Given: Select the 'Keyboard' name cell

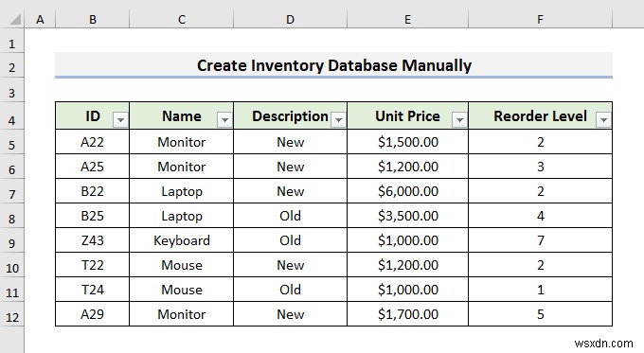Looking at the screenshot, I should tap(182, 240).
